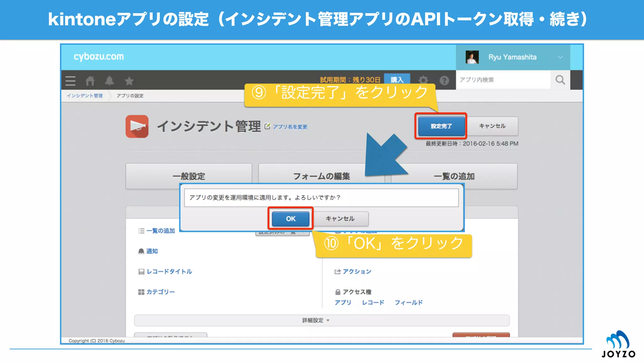Open favorites star icon

[x=129, y=81]
